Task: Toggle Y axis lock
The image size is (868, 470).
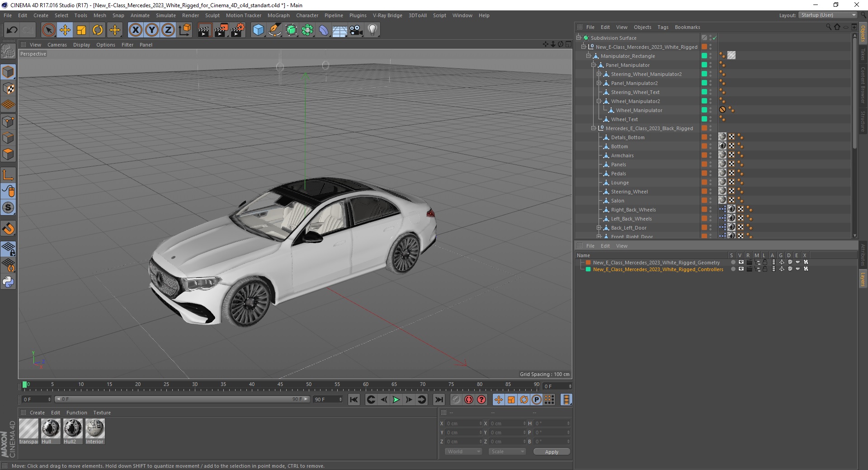Action: (x=152, y=30)
